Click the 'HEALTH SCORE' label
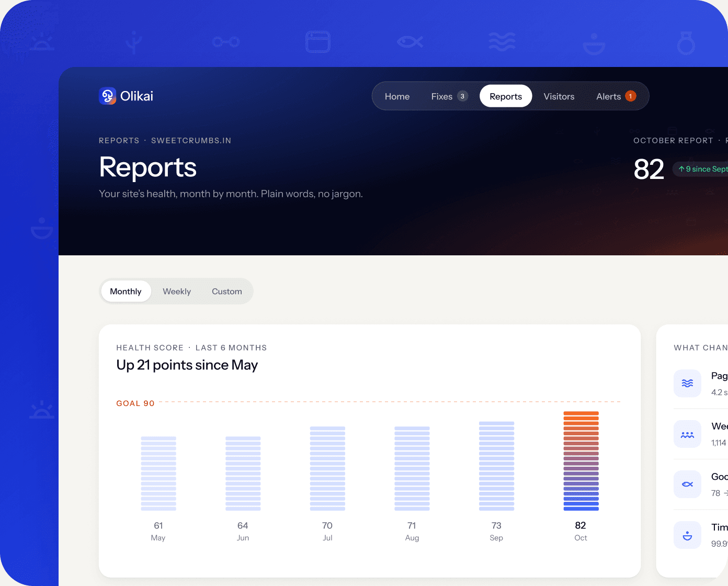Viewport: 728px width, 586px height. point(150,348)
